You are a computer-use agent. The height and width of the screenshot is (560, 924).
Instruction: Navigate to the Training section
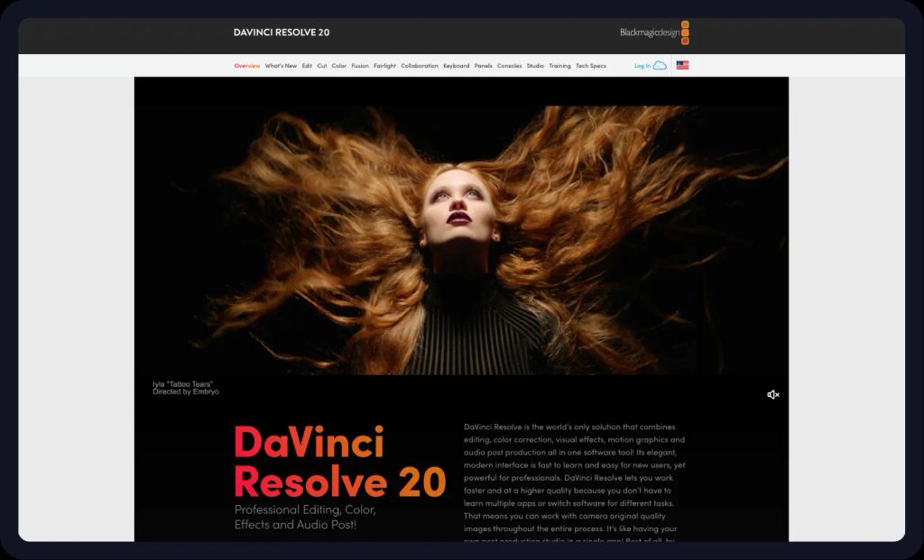[x=559, y=65]
